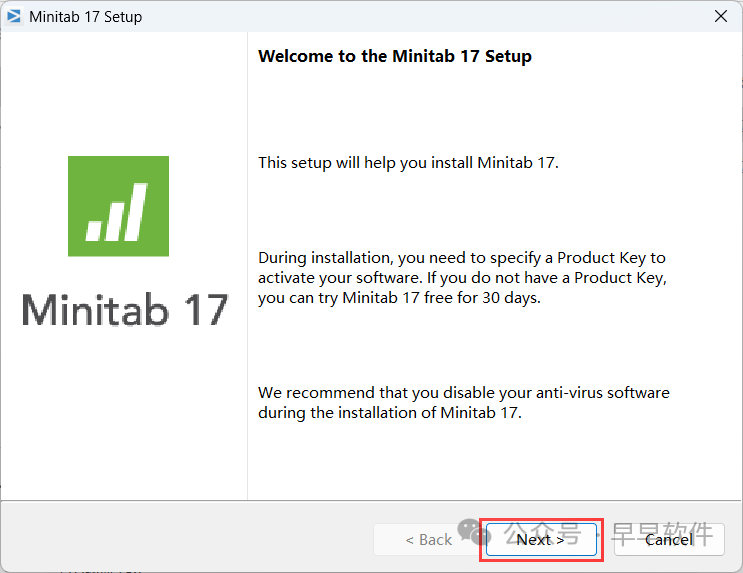
Task: Proceed with the Next button
Action: tap(540, 540)
